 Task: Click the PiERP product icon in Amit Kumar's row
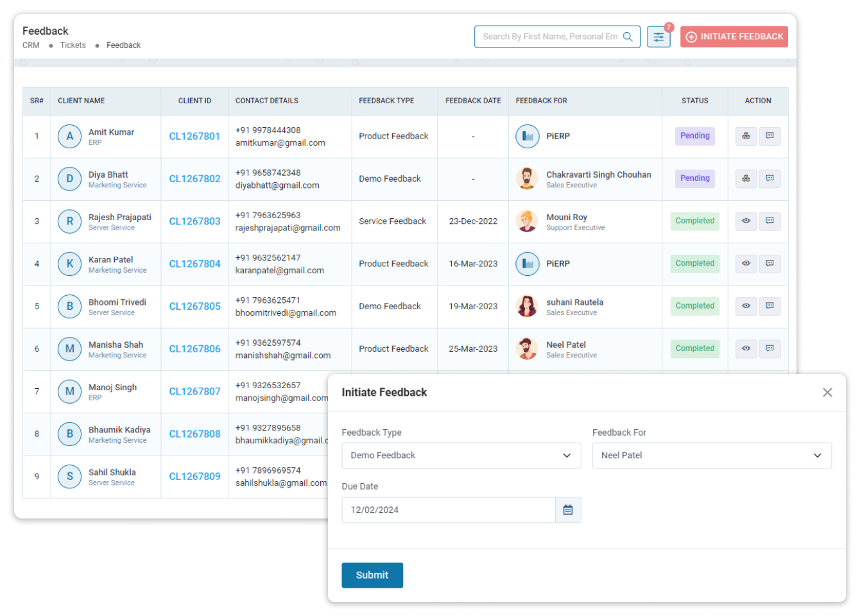527,135
